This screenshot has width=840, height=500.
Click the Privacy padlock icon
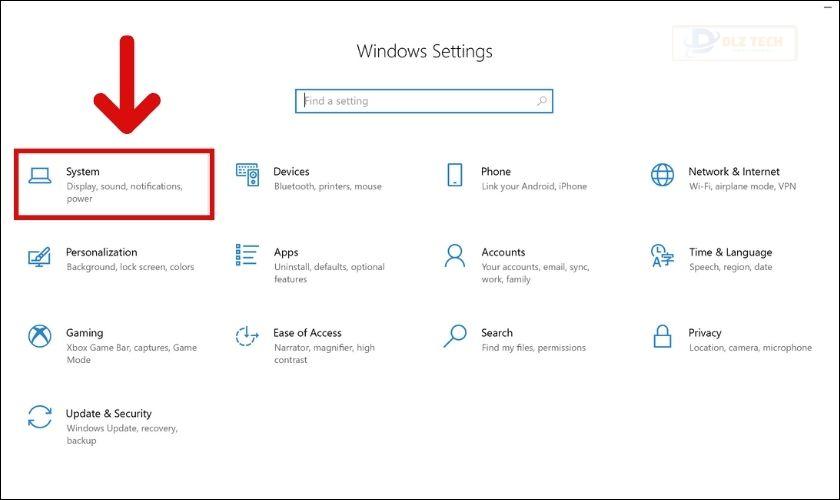coord(662,336)
